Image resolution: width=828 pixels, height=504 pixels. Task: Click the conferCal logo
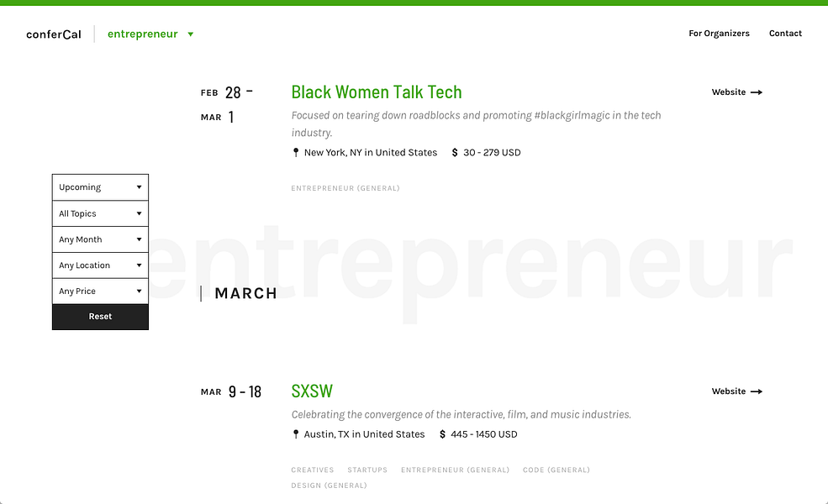pyautogui.click(x=54, y=34)
